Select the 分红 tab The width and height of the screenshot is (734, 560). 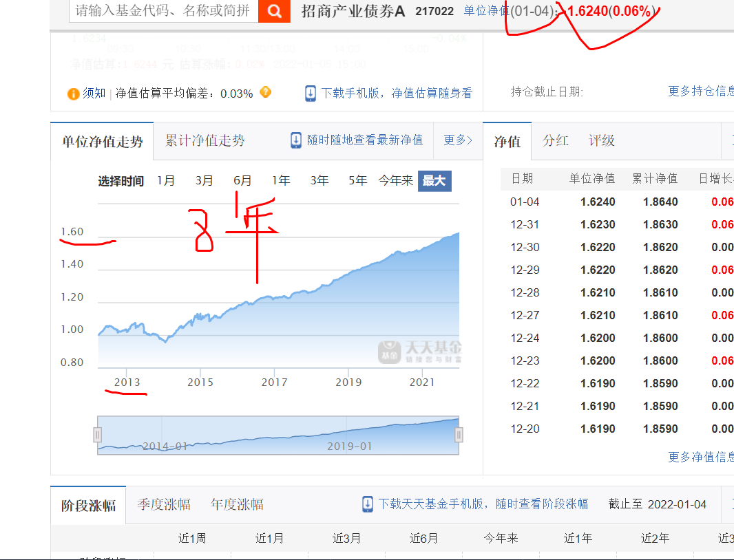(x=555, y=140)
